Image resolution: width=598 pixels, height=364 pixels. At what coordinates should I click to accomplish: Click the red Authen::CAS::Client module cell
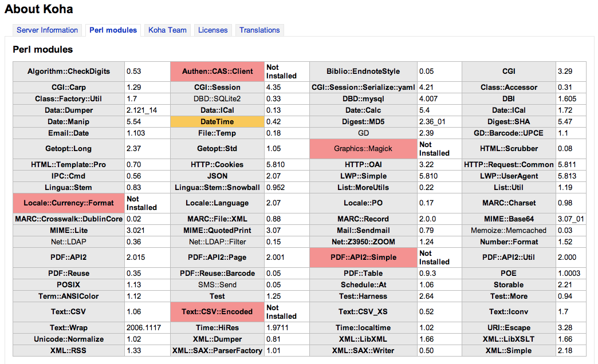(x=218, y=72)
